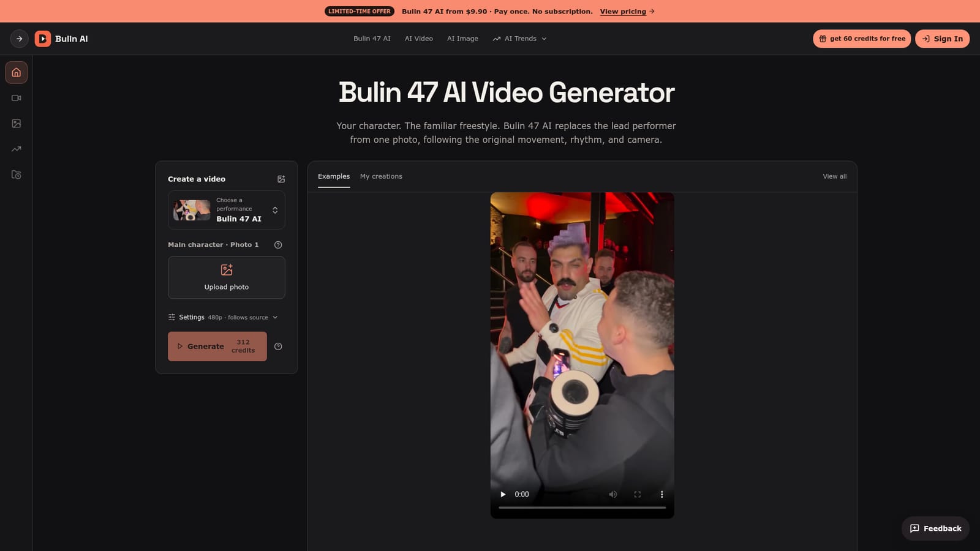
Task: Click the LIMITED-TIME OFFER badge
Action: [x=360, y=11]
